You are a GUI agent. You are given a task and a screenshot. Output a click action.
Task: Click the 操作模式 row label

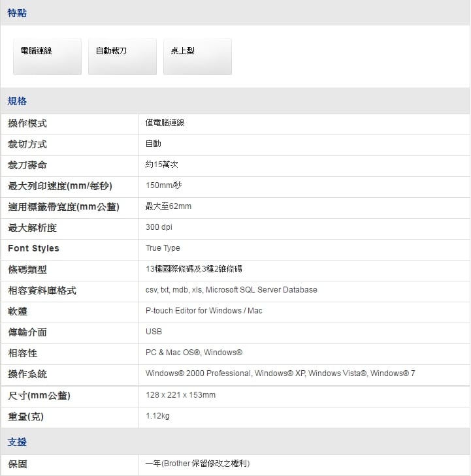(27, 123)
